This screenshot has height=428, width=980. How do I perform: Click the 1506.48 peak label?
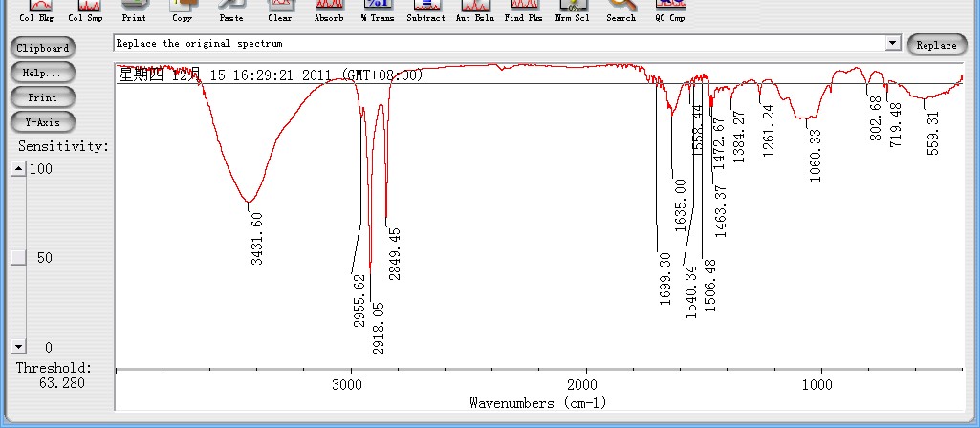[x=709, y=286]
